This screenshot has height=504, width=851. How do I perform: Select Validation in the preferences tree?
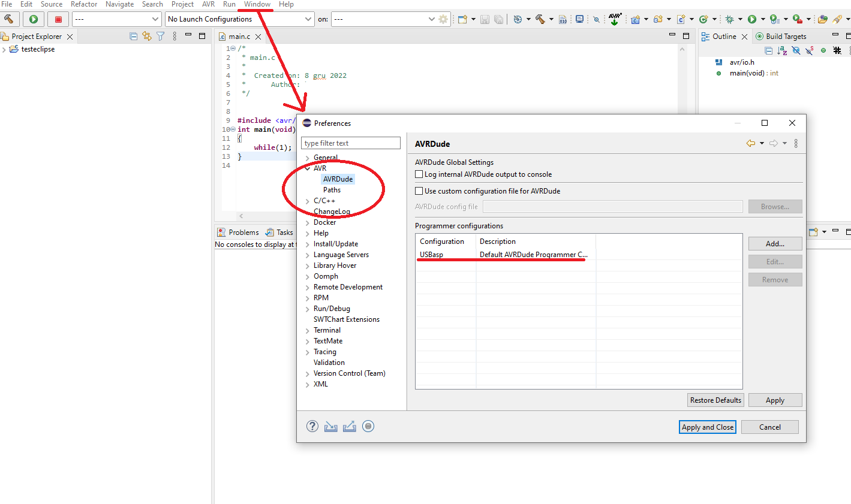[329, 363]
